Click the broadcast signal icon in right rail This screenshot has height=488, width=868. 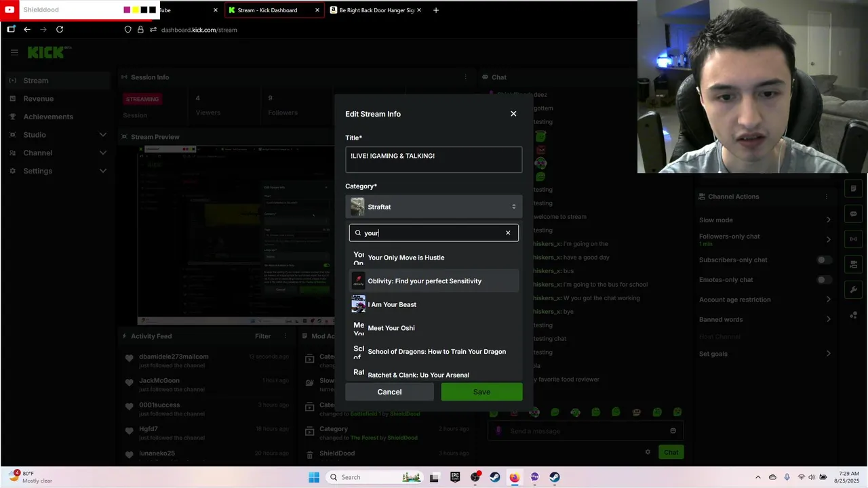tap(854, 239)
